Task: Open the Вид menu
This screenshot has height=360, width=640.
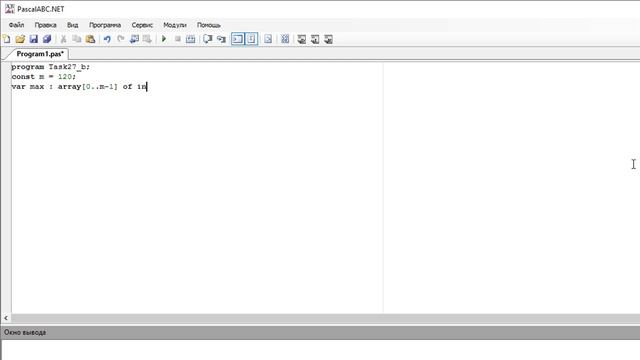Action: click(x=73, y=25)
